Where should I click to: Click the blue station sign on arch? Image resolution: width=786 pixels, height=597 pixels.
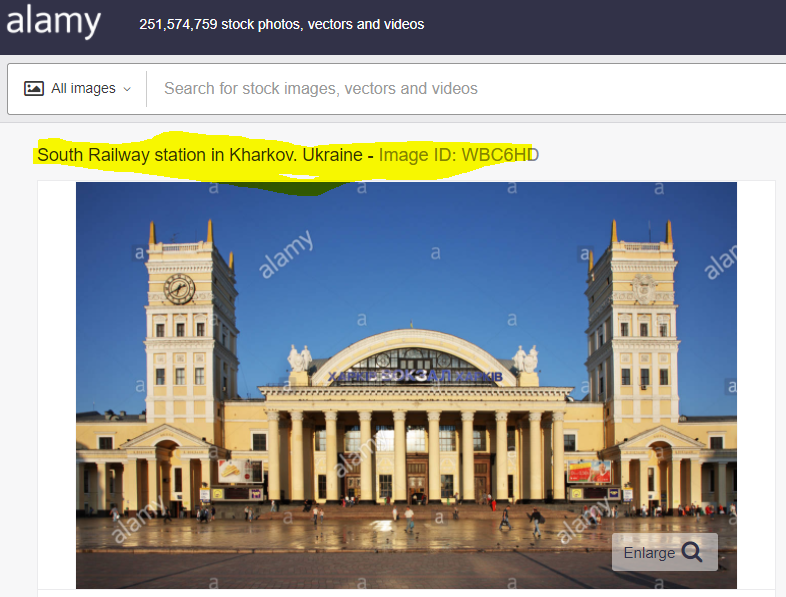421,376
